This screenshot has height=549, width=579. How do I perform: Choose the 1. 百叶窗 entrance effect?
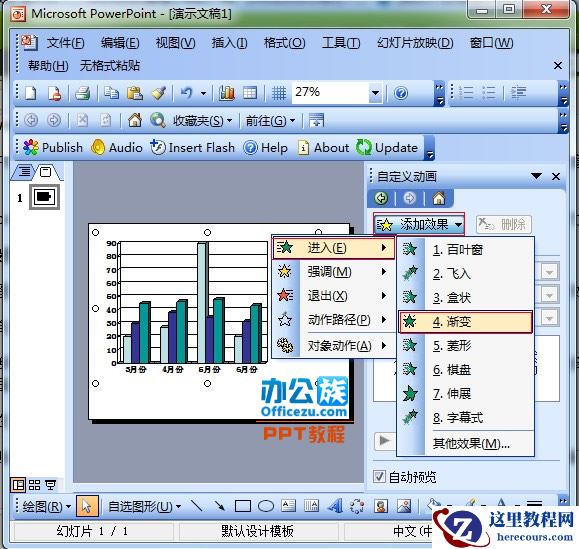point(466,250)
